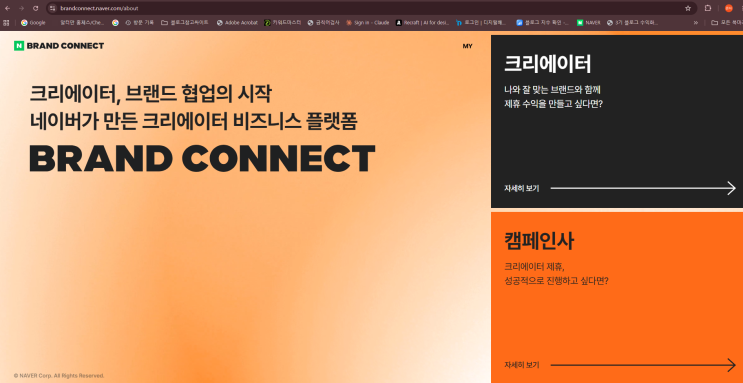Open the 블로그 지수 확인 bookmark
The image size is (743, 383).
(x=543, y=22)
